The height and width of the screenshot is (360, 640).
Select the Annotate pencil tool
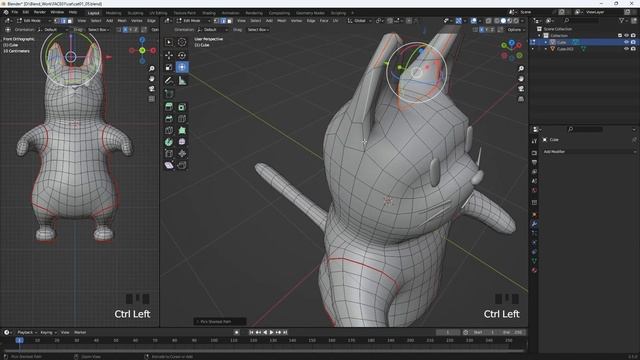169,81
